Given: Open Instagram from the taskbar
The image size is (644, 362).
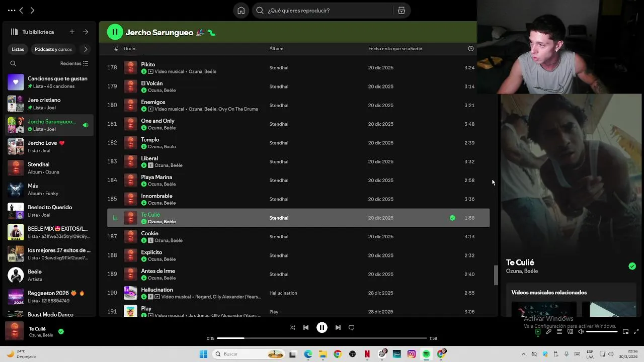Looking at the screenshot, I should 412,354.
